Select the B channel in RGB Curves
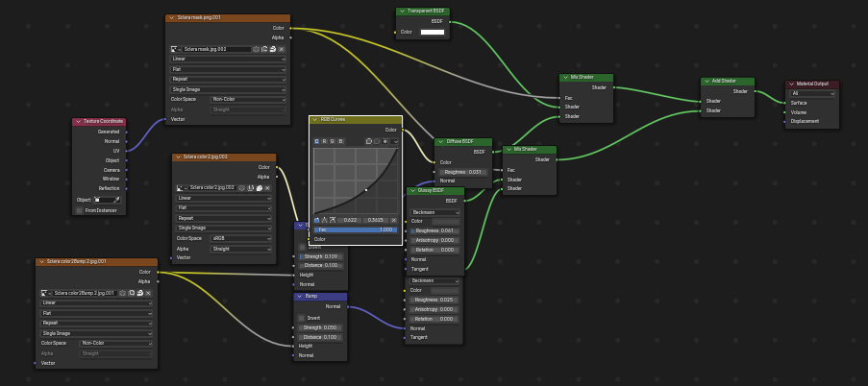 point(340,141)
